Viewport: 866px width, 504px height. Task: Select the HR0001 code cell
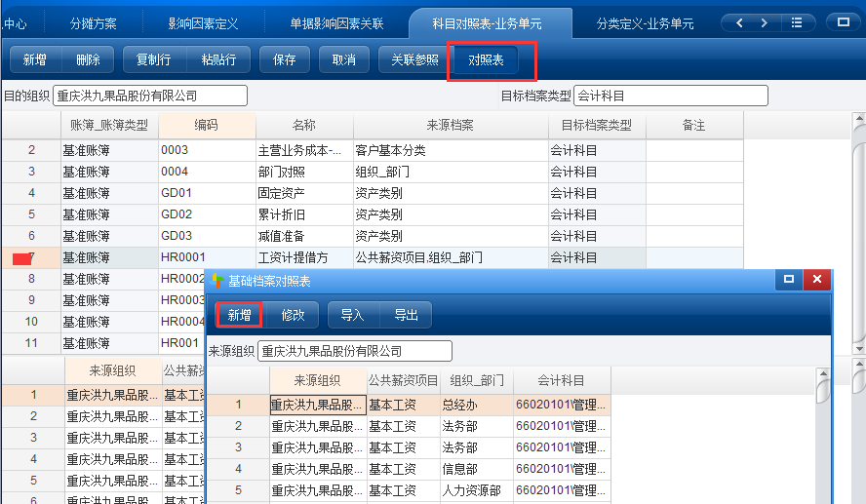click(207, 257)
